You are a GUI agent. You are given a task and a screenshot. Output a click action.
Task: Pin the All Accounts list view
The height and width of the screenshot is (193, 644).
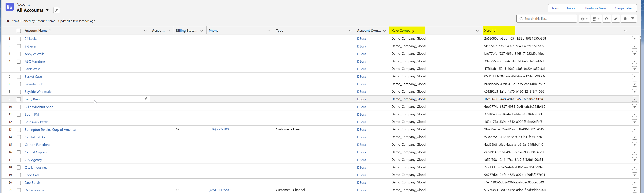(x=56, y=10)
